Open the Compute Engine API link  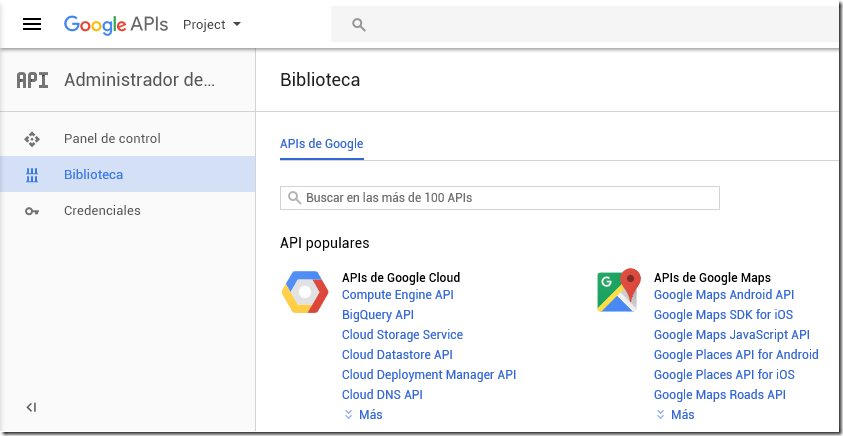pyautogui.click(x=398, y=295)
